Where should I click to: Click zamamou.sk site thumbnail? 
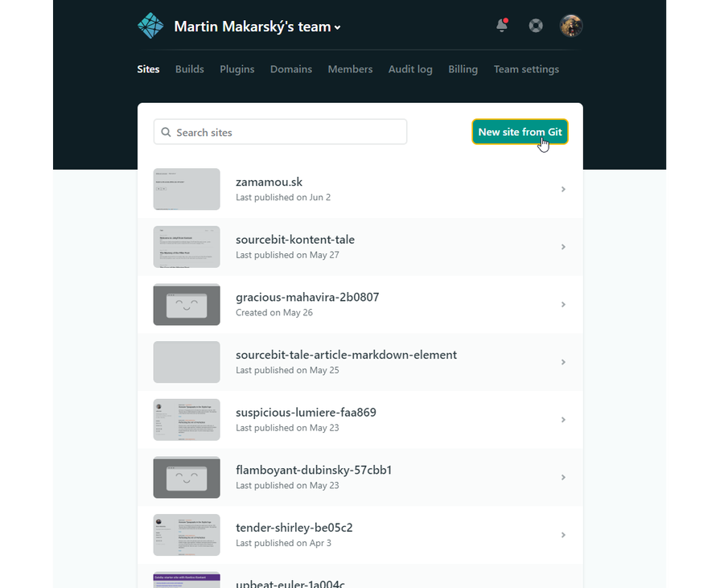click(x=187, y=189)
